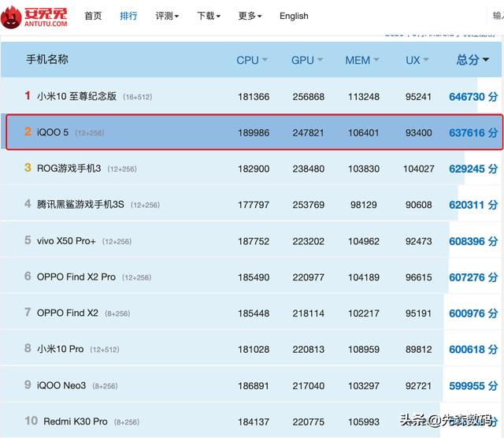Click GPU score 253769 of 腾讯黑鲨游戏手机3S
This screenshot has width=504, height=438.
(x=308, y=205)
